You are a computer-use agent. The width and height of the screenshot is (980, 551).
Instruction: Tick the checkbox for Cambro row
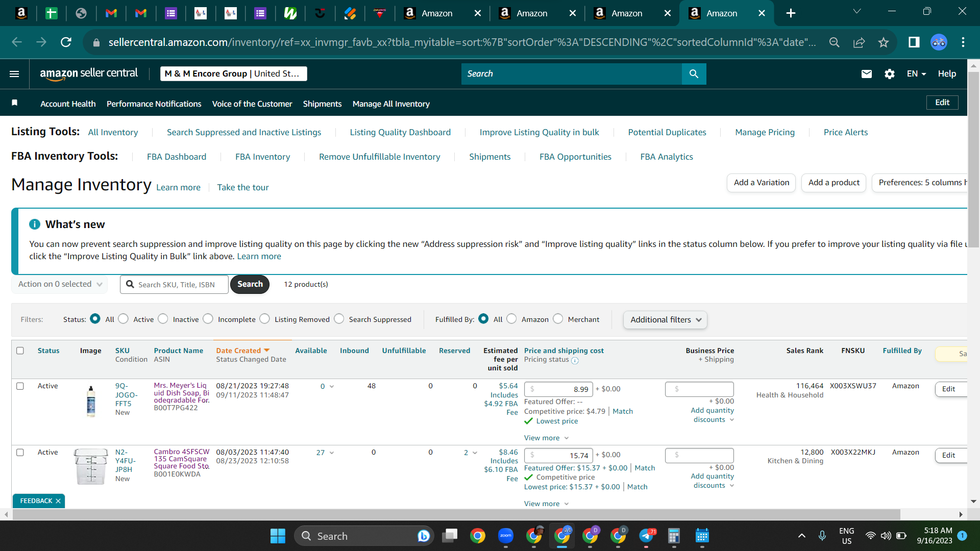click(x=20, y=453)
